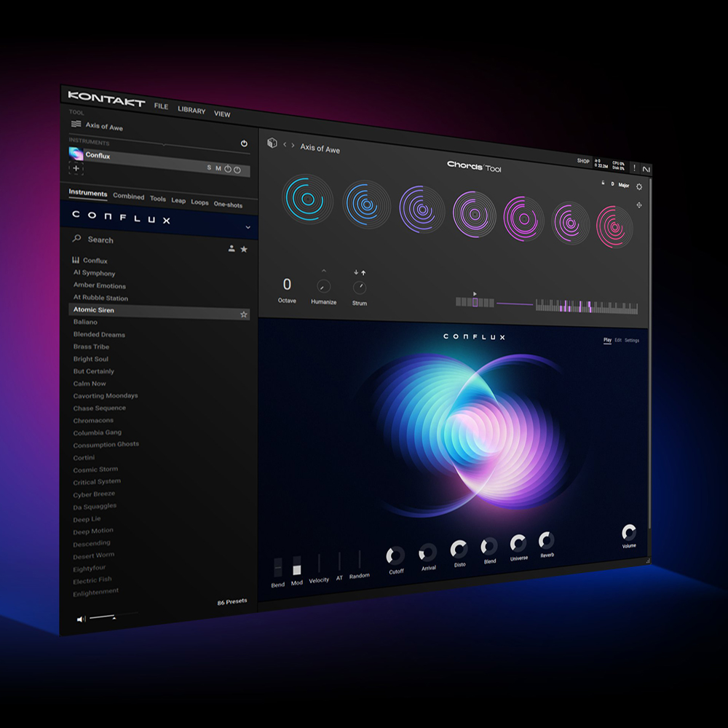Select the fourth purple chord disc
This screenshot has height=728, width=728.
pyautogui.click(x=474, y=215)
